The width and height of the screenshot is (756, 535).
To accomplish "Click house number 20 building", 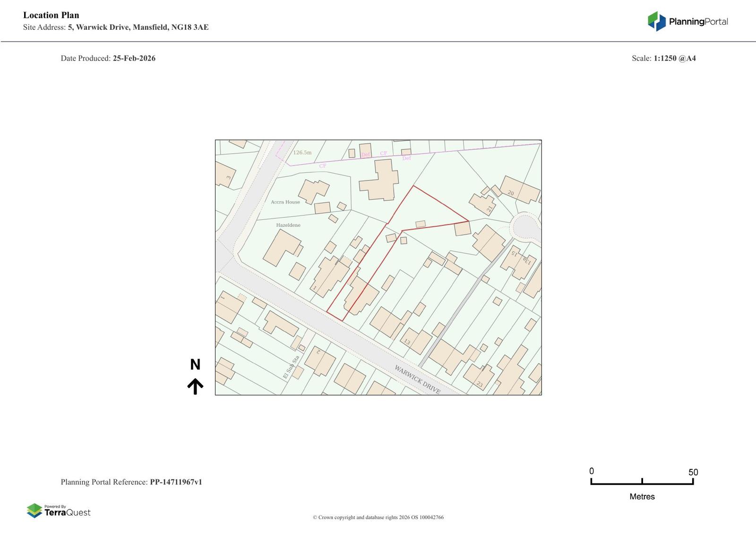I will click(520, 190).
